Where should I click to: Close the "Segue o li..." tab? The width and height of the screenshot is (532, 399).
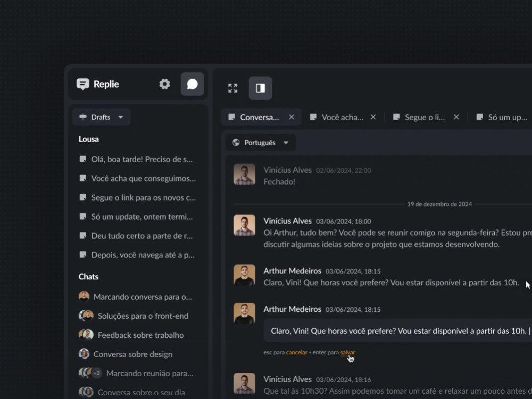pyautogui.click(x=456, y=117)
